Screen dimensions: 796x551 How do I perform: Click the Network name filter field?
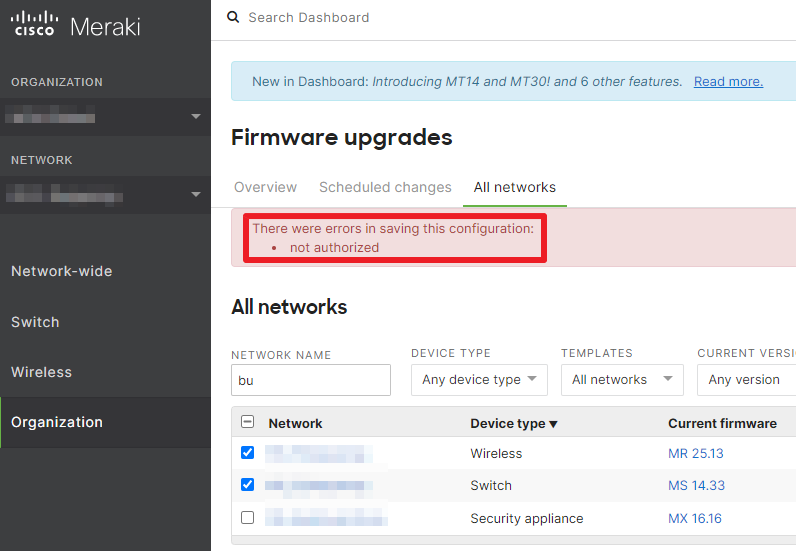pos(310,380)
